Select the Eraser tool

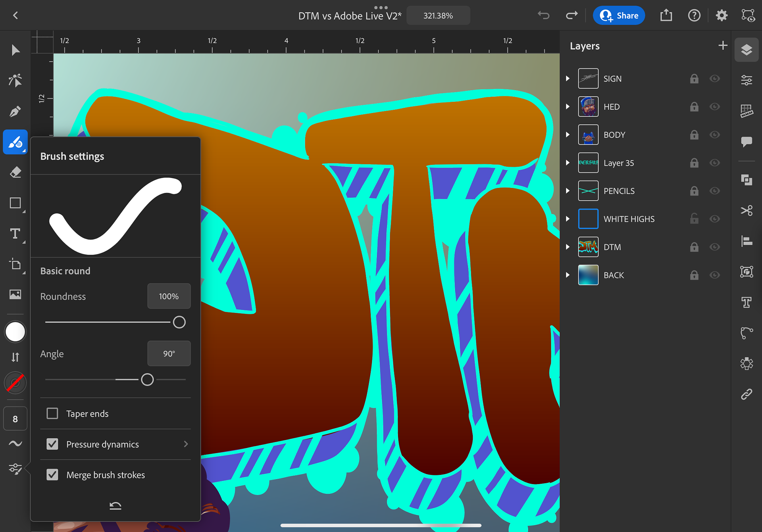pos(15,173)
